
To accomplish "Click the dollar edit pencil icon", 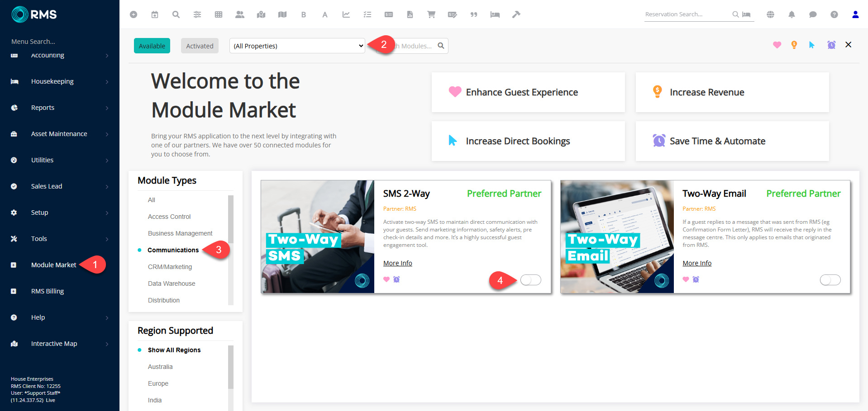I will pyautogui.click(x=453, y=14).
